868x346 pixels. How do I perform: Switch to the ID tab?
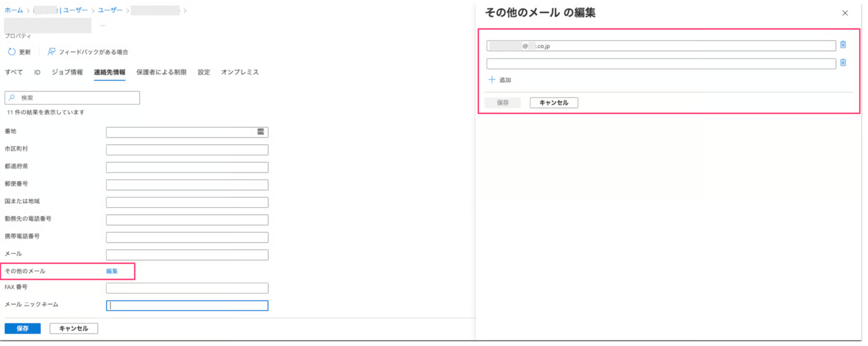37,72
